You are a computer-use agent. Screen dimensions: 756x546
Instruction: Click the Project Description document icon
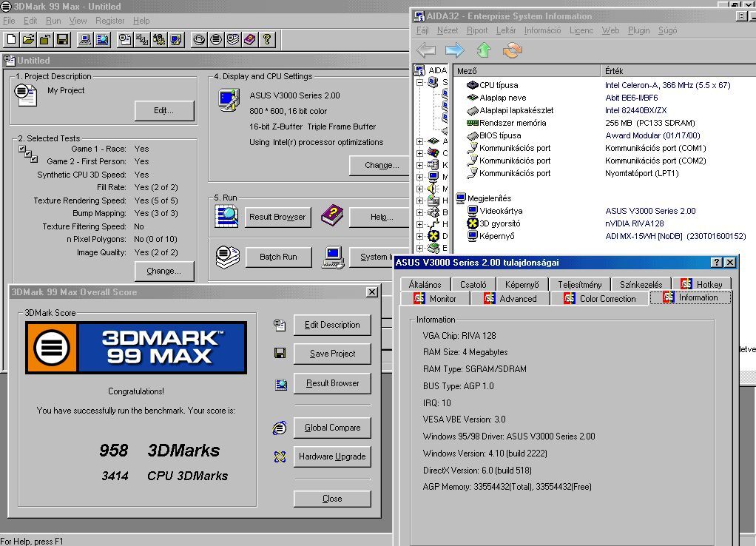pyautogui.click(x=26, y=95)
